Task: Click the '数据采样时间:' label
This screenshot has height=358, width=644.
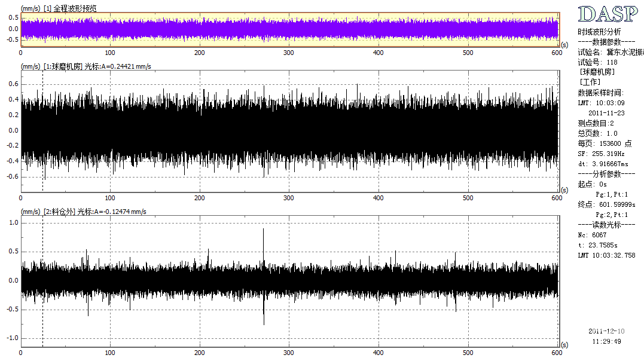Action: (x=601, y=93)
